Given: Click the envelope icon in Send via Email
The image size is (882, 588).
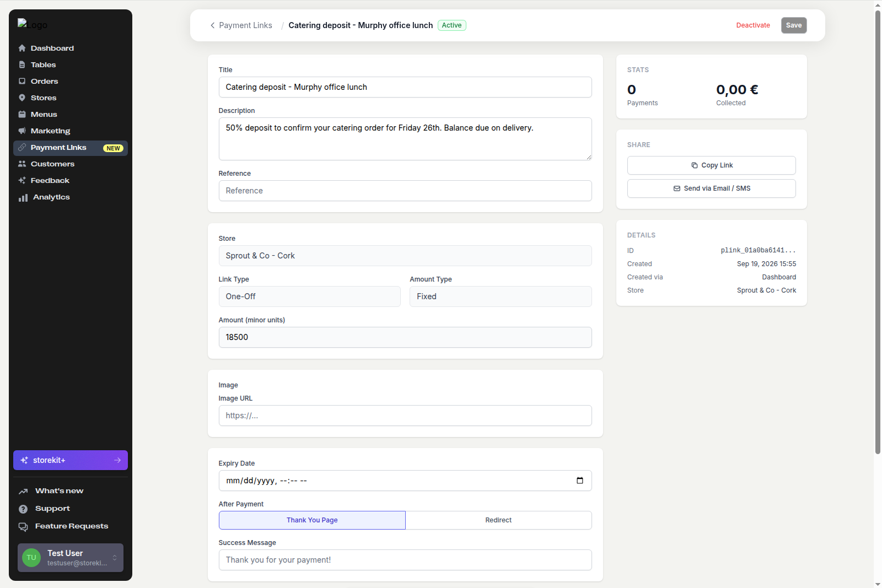Looking at the screenshot, I should tap(677, 188).
